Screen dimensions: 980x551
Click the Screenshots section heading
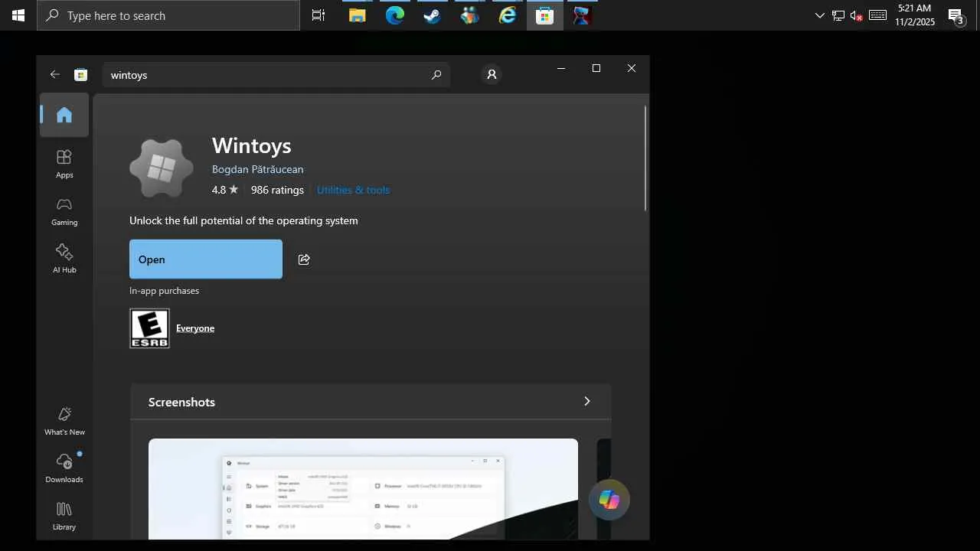181,402
